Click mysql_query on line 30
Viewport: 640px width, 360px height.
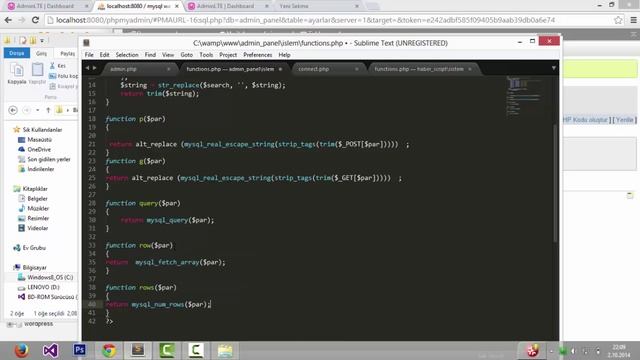(x=167, y=220)
